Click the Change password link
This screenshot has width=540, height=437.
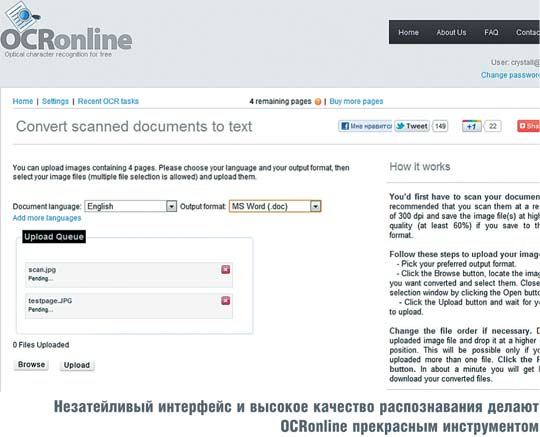pyautogui.click(x=510, y=75)
